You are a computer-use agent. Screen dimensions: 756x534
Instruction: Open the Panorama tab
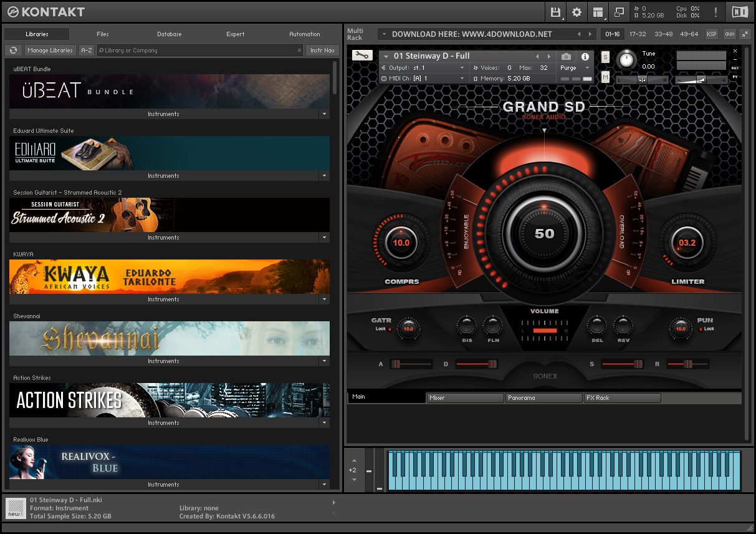coord(543,397)
